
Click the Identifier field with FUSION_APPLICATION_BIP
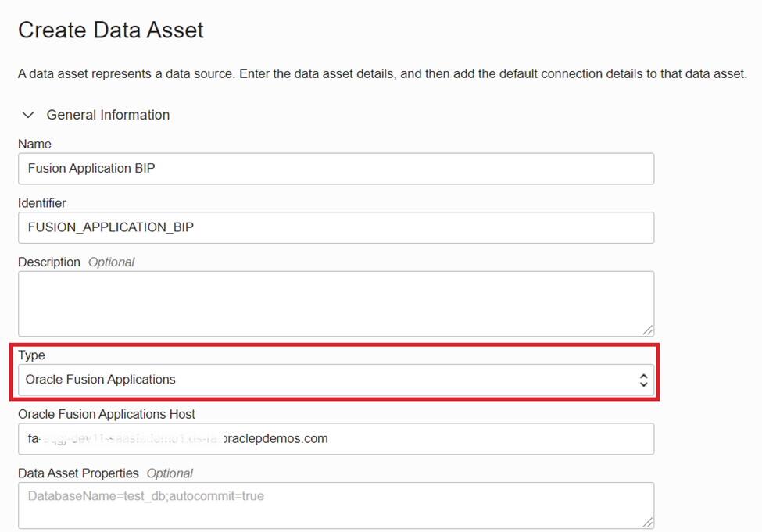coord(336,227)
